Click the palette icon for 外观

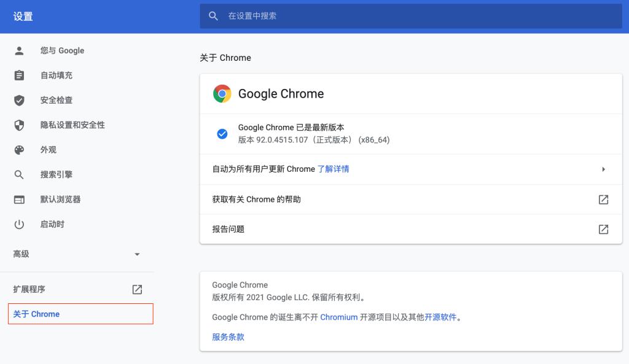(x=19, y=150)
